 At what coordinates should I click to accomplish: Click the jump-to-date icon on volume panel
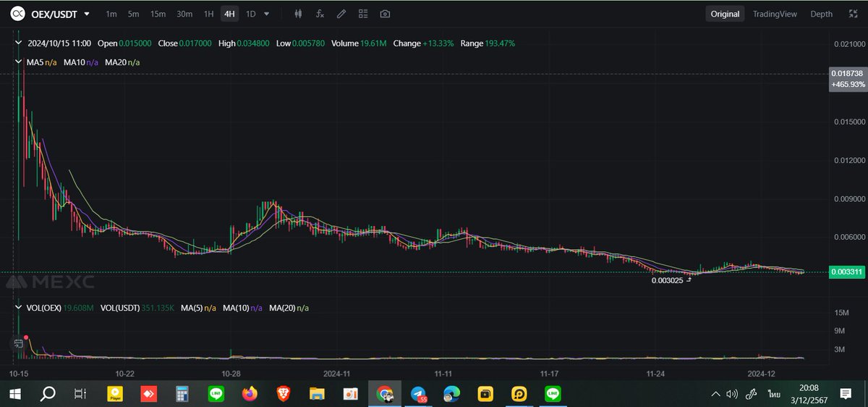click(x=18, y=345)
